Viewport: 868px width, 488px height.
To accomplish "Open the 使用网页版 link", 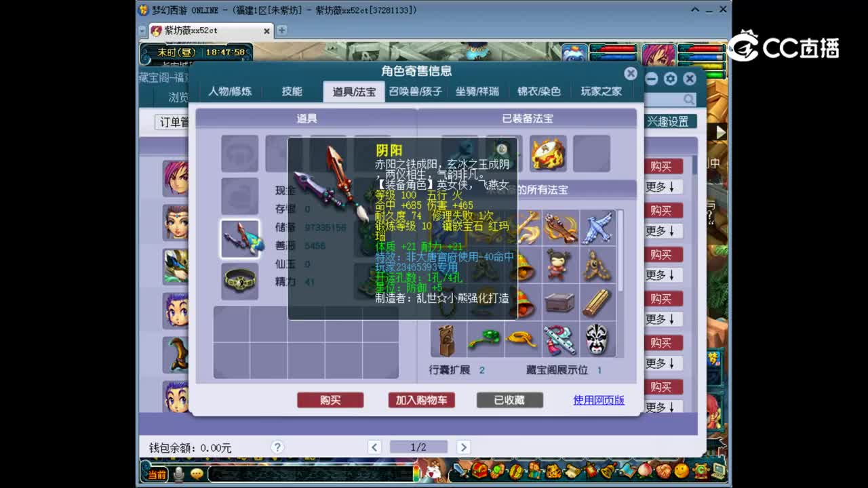I will [599, 400].
